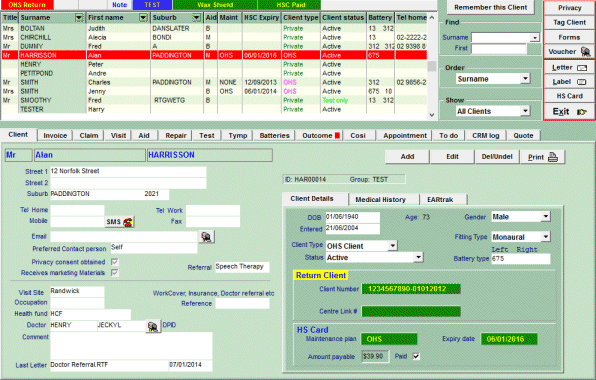Click the email send icon beside Email field

(207, 237)
